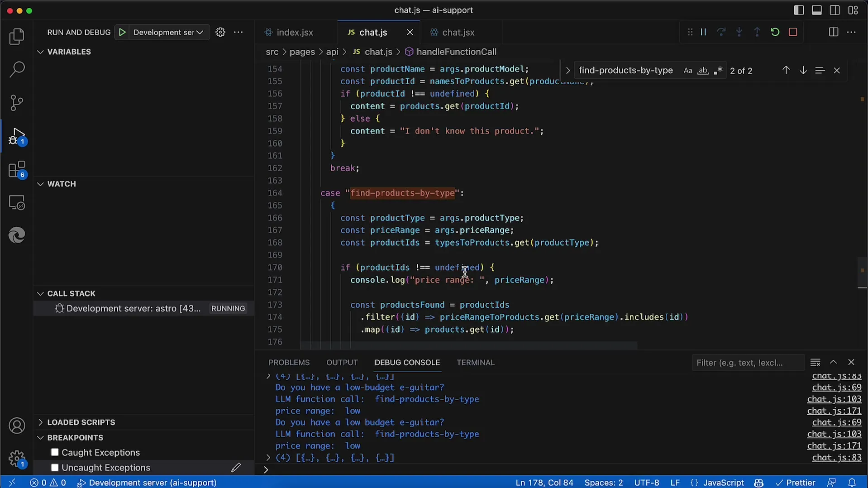Switch to the index.jsx tab
Viewport: 868px width, 488px height.
click(295, 32)
